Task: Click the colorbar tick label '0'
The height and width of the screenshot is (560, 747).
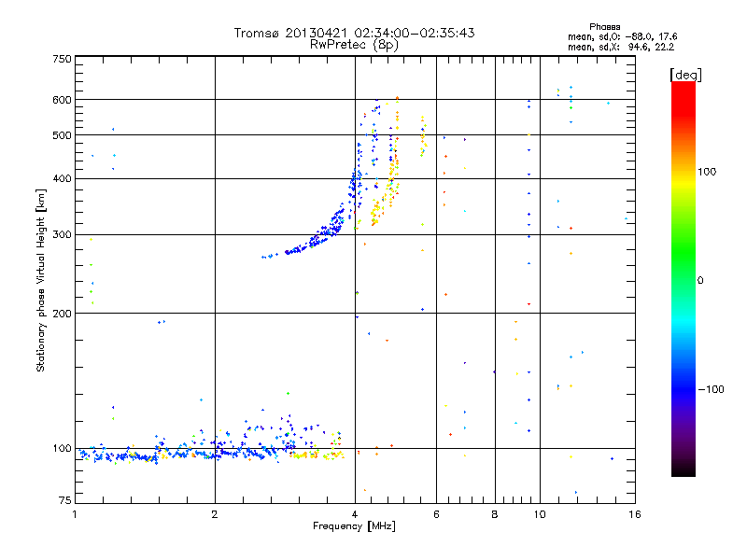Action: (700, 281)
